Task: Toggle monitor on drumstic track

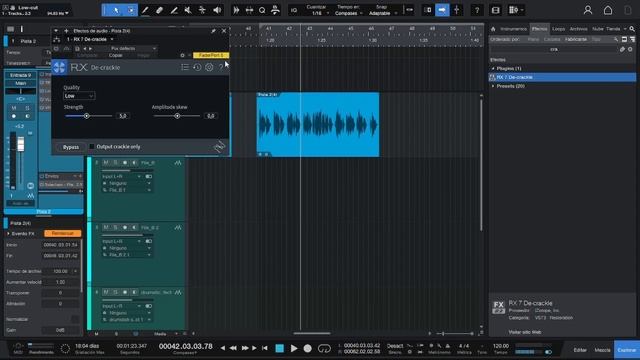Action: click(134, 292)
